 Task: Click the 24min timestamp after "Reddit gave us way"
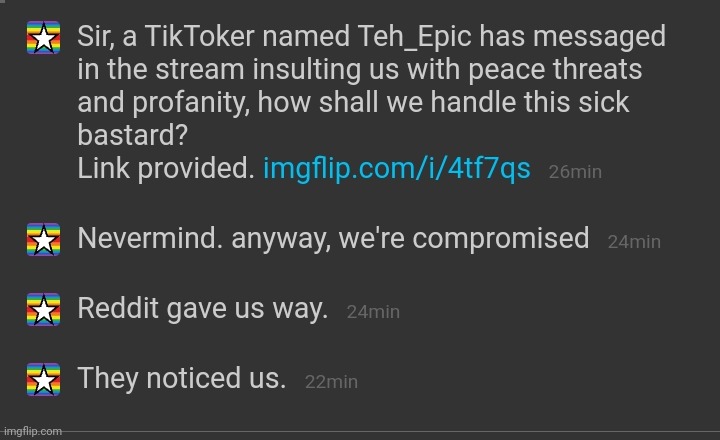click(373, 312)
